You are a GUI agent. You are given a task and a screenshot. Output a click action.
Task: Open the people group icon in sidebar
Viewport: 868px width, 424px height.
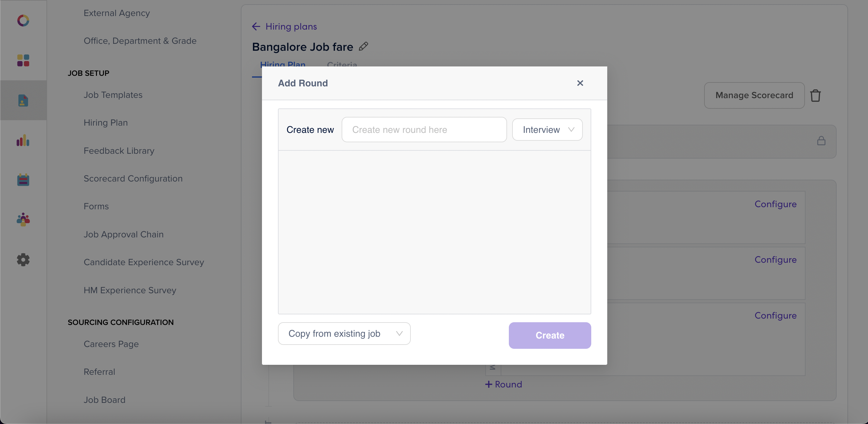pos(23,220)
